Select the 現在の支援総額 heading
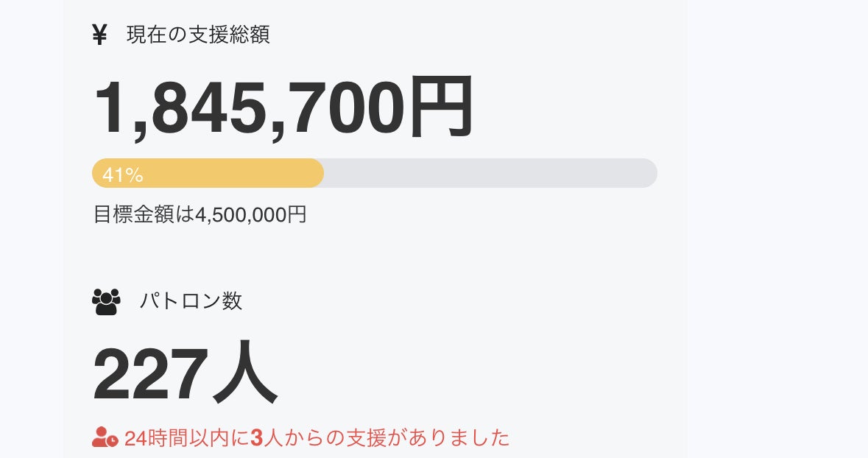Screen dimensions: 868x458 [x=198, y=35]
